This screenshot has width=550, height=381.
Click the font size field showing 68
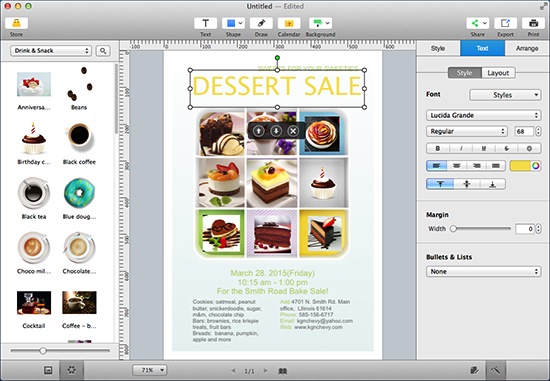(524, 131)
